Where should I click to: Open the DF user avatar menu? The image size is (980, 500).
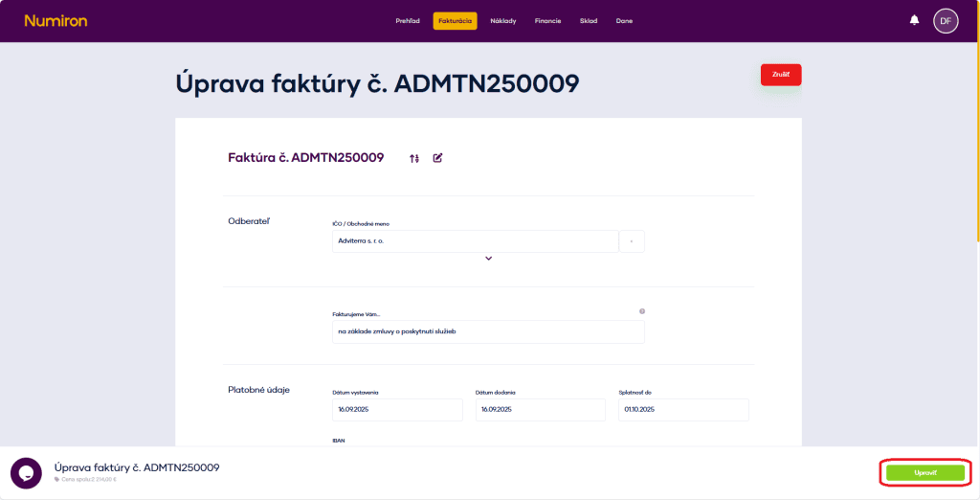click(x=946, y=21)
